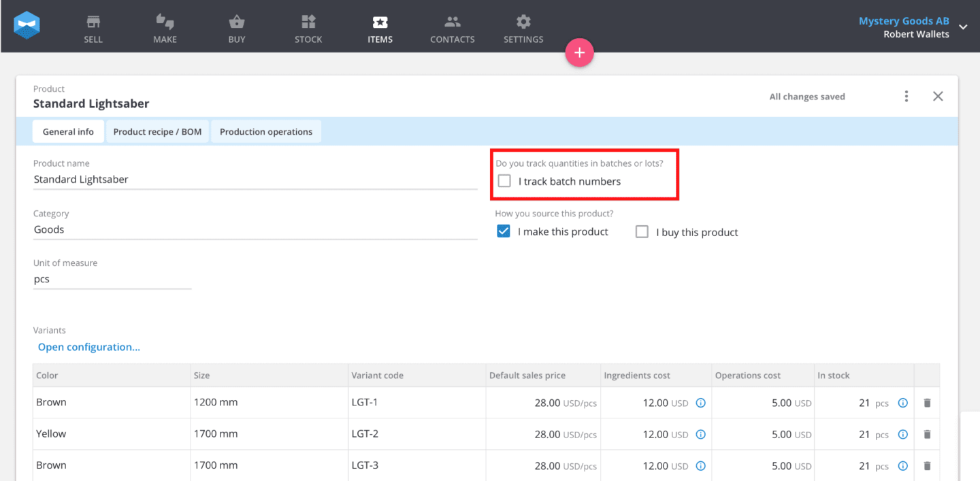Click the info icon next to LGT-1 ingredients cost
980x481 pixels.
point(700,403)
